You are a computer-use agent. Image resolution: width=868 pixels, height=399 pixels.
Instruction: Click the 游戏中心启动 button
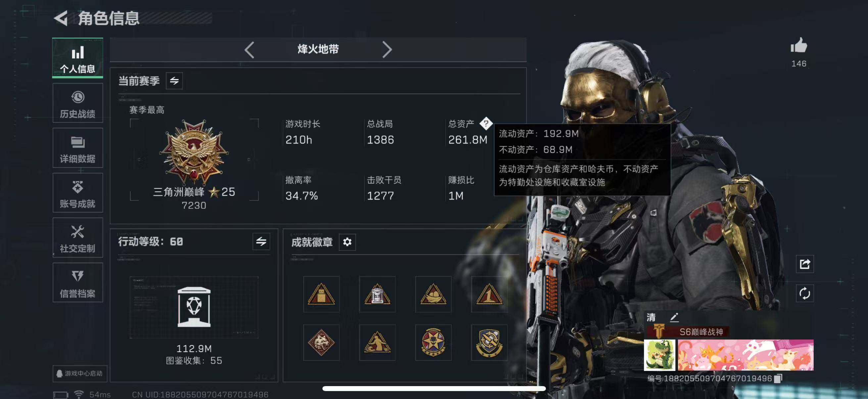coord(80,374)
